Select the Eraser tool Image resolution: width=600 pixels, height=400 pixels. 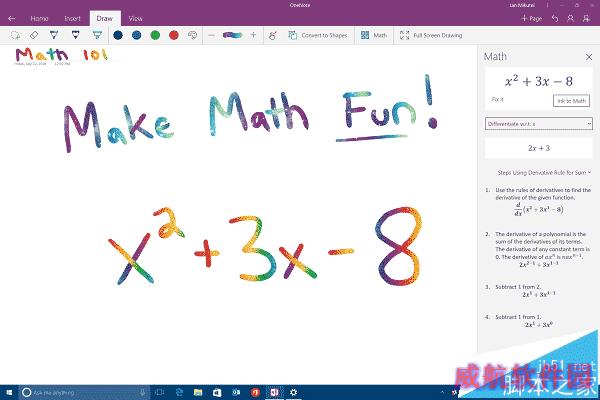(x=34, y=35)
